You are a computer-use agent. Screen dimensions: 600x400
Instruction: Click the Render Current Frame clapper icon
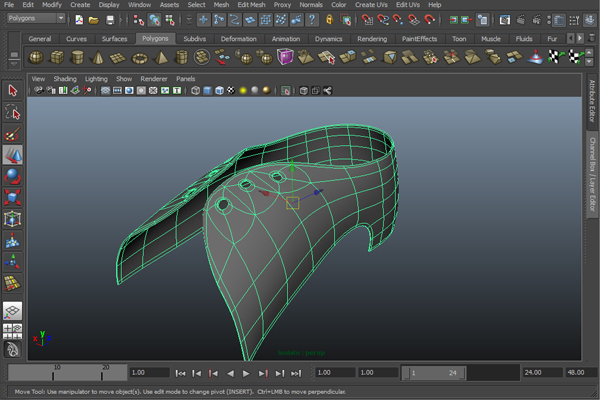[x=521, y=20]
